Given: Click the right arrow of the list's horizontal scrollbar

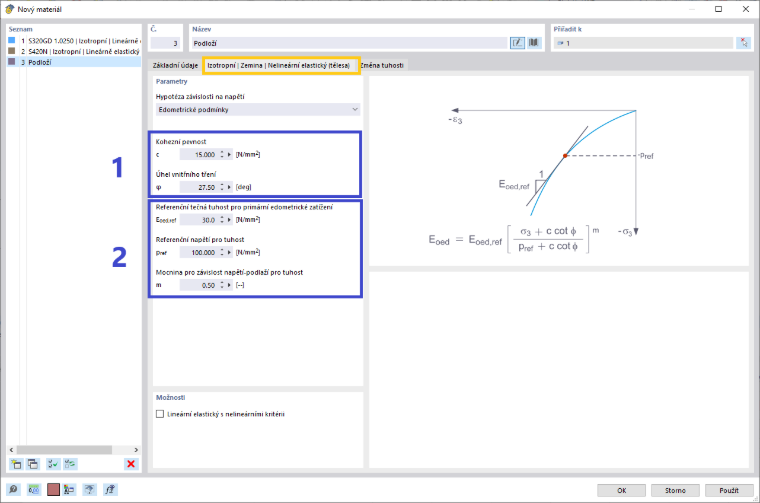Looking at the screenshot, I should point(136,450).
